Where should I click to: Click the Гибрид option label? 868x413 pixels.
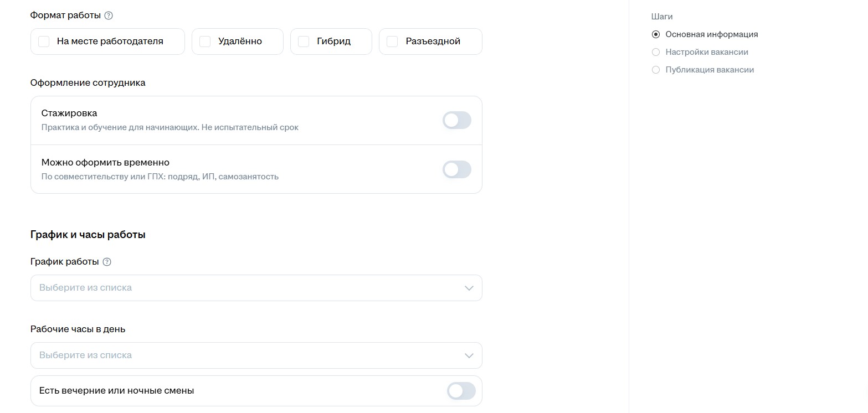coord(333,42)
